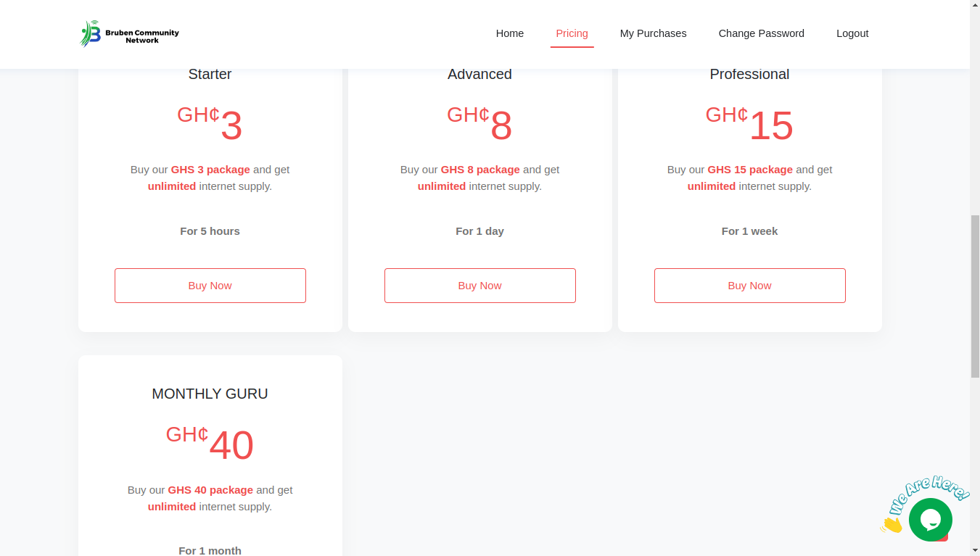
Task: Click the 'GHS 3 package' highlighted text
Action: coord(210,170)
